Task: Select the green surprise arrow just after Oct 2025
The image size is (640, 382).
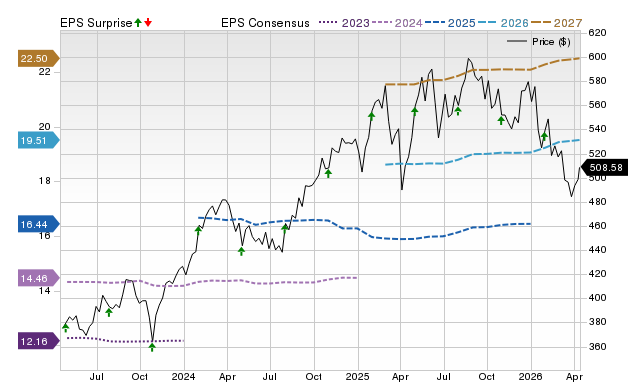Action: click(x=501, y=120)
